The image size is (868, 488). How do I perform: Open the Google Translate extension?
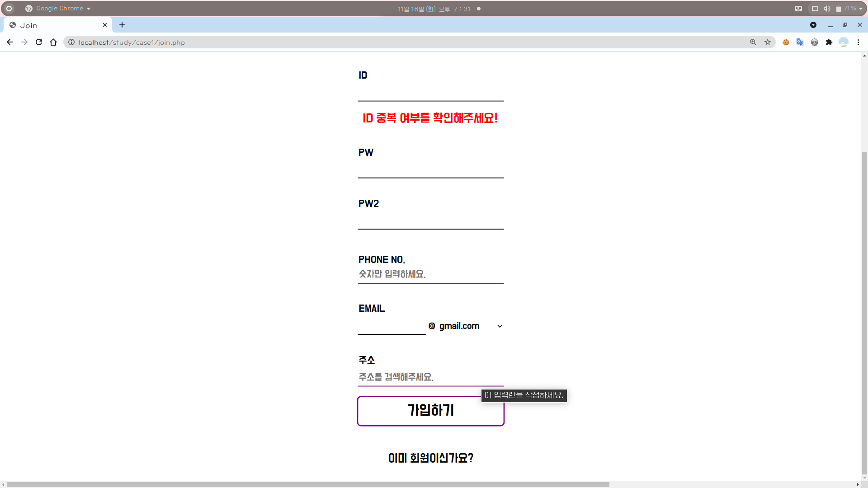coord(800,42)
